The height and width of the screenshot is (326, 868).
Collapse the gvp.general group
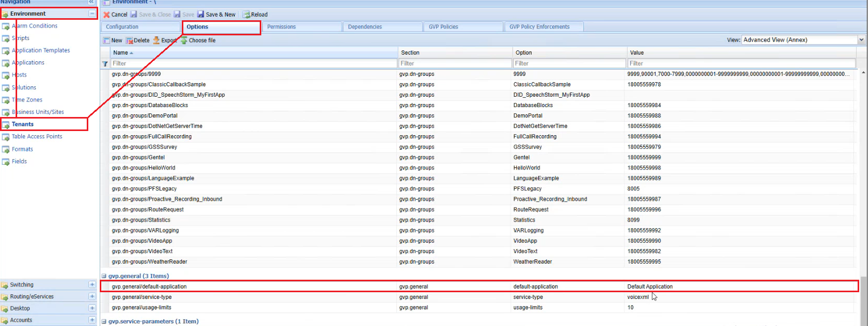[x=104, y=276]
